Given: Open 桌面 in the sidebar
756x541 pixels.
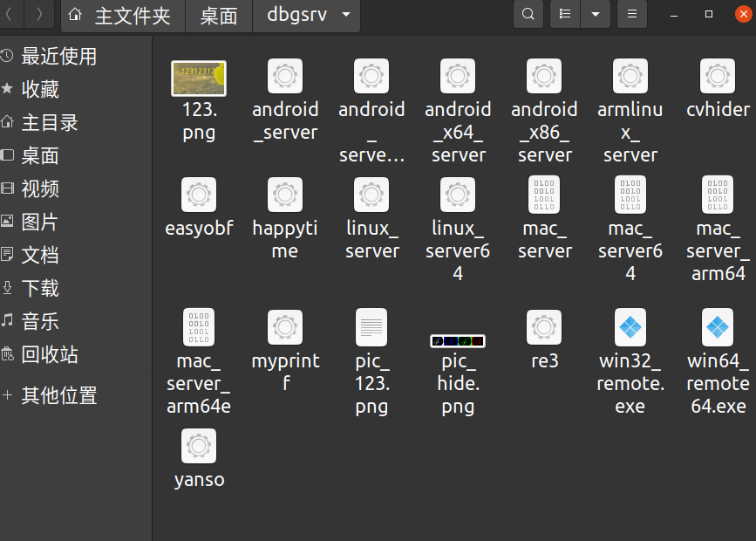Looking at the screenshot, I should click(76, 156).
